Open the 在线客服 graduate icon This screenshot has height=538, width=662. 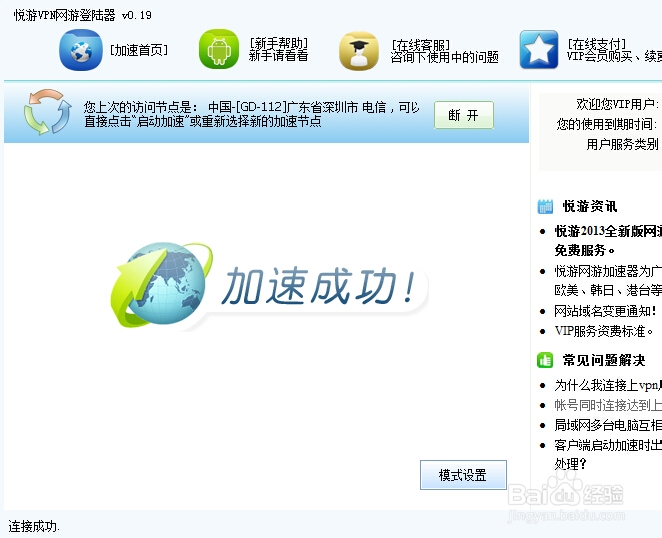pyautogui.click(x=358, y=51)
